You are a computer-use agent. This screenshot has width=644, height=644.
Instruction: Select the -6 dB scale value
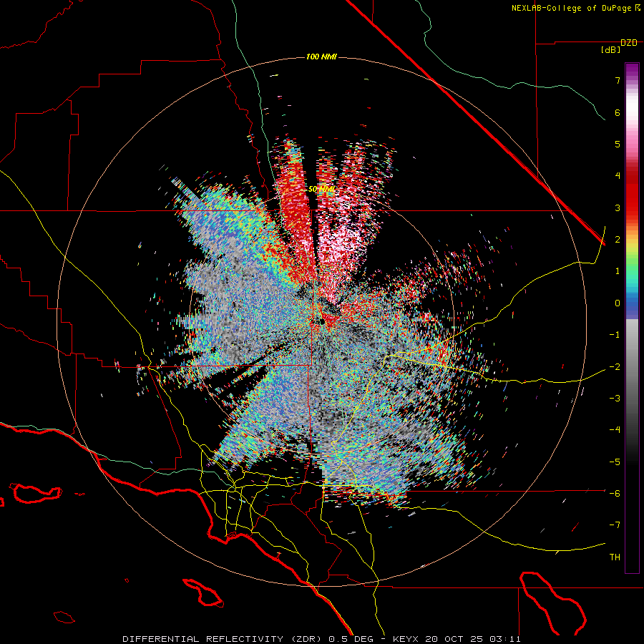click(615, 494)
